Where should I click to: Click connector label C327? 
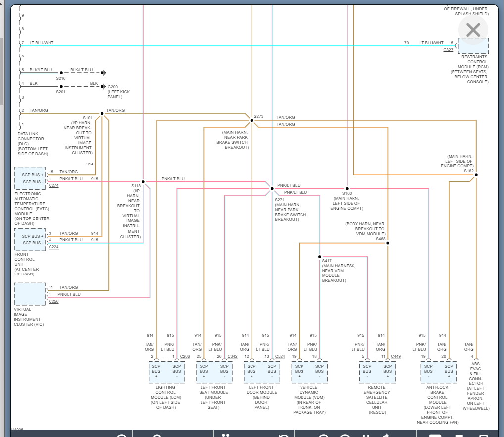click(x=448, y=50)
